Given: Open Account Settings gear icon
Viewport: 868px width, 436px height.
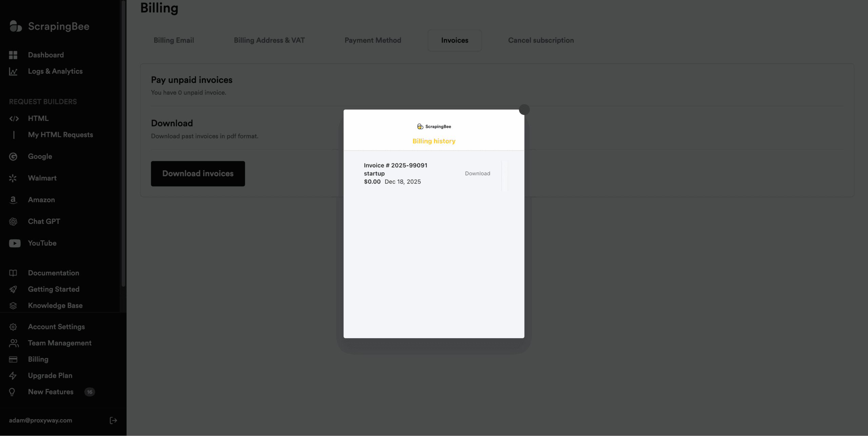Looking at the screenshot, I should [13, 327].
